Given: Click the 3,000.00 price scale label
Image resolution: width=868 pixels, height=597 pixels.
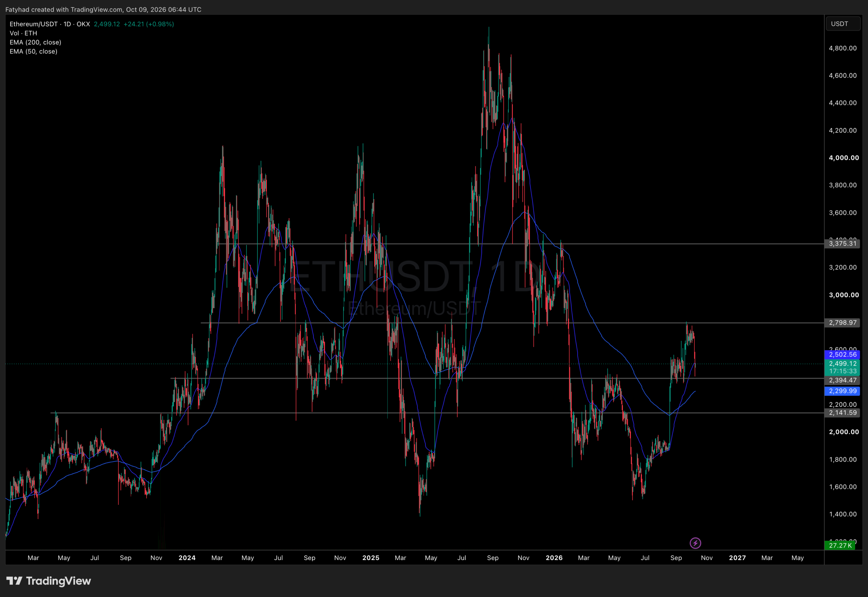Looking at the screenshot, I should pyautogui.click(x=844, y=295).
